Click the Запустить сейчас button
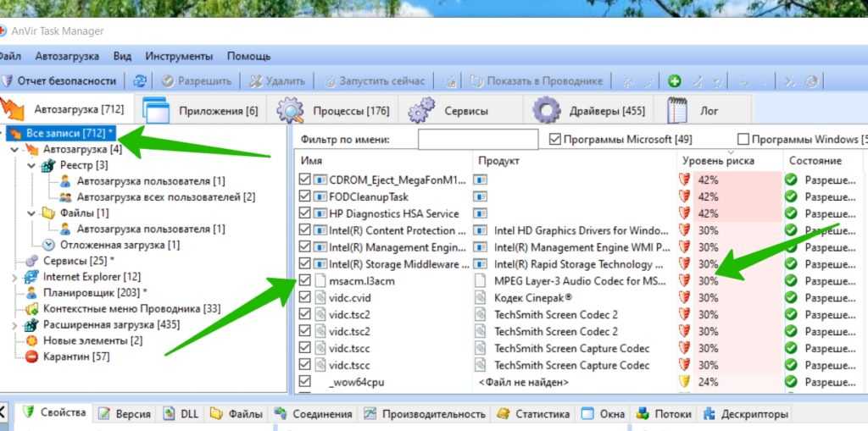This screenshot has width=868, height=431. click(376, 80)
